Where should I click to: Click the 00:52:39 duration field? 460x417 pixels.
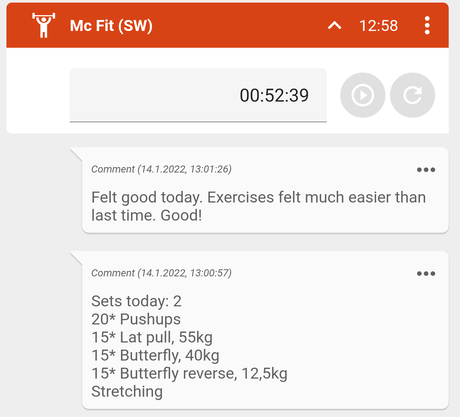pos(198,95)
